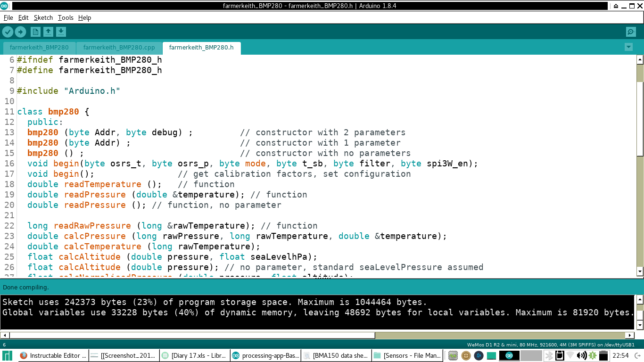The image size is (644, 362).
Task: Click the volume icon in the system tray
Action: (x=581, y=355)
